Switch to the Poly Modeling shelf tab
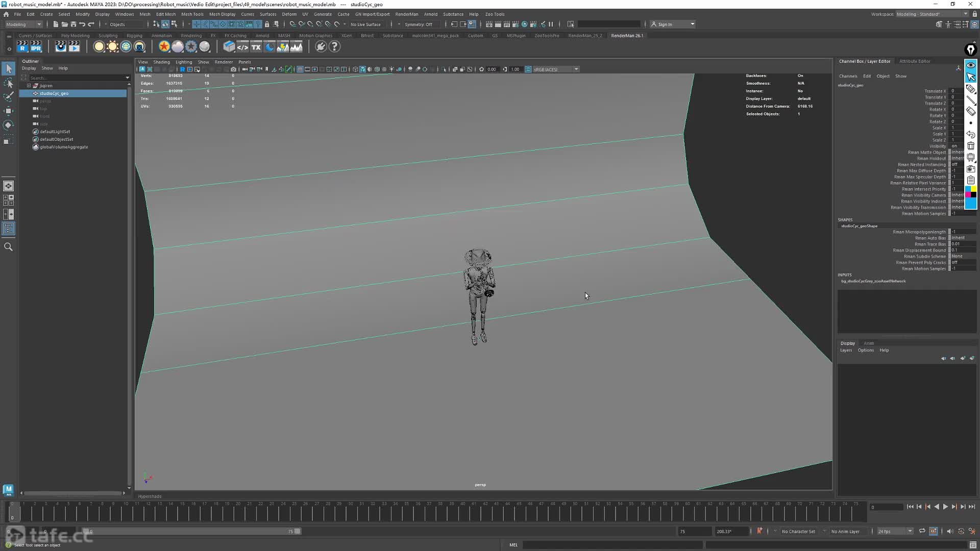The image size is (980, 551). pyautogui.click(x=75, y=36)
